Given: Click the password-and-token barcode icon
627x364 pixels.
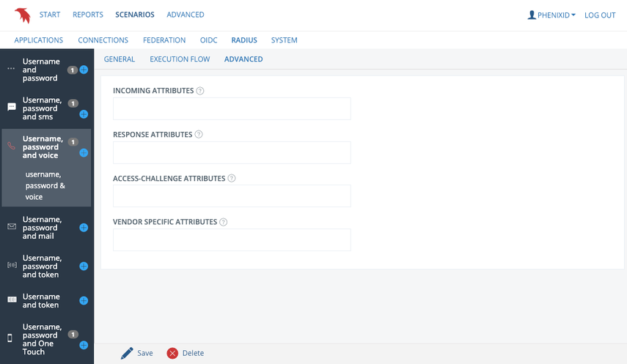Looking at the screenshot, I should coord(12,265).
